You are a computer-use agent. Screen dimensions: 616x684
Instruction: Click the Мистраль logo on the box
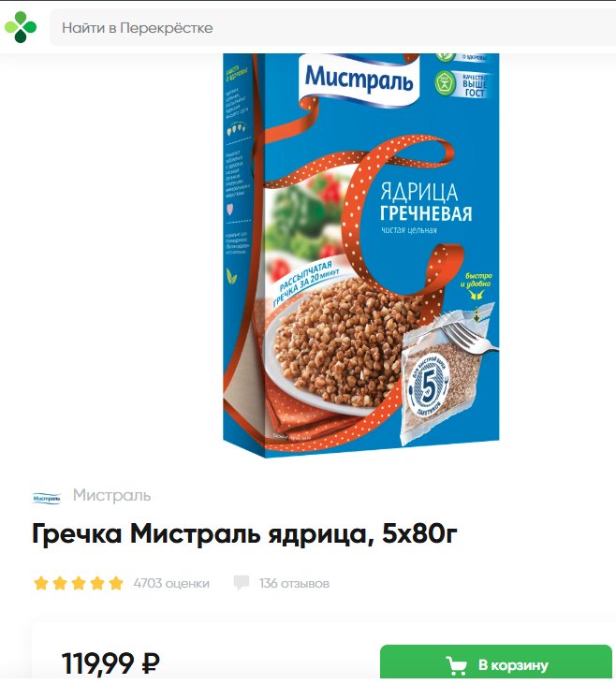click(359, 79)
